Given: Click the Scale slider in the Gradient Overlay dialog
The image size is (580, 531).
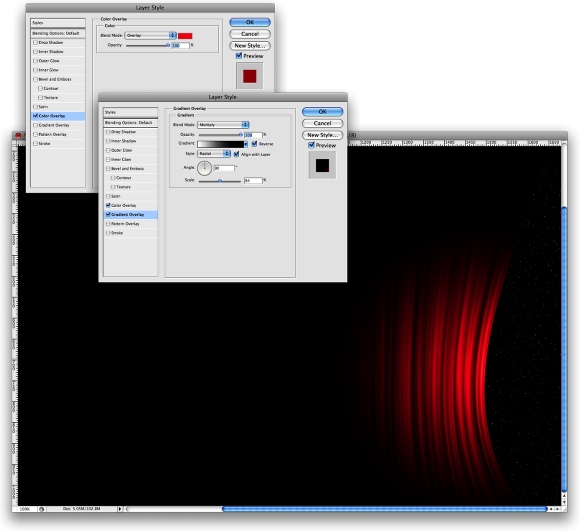Looking at the screenshot, I should [x=220, y=181].
